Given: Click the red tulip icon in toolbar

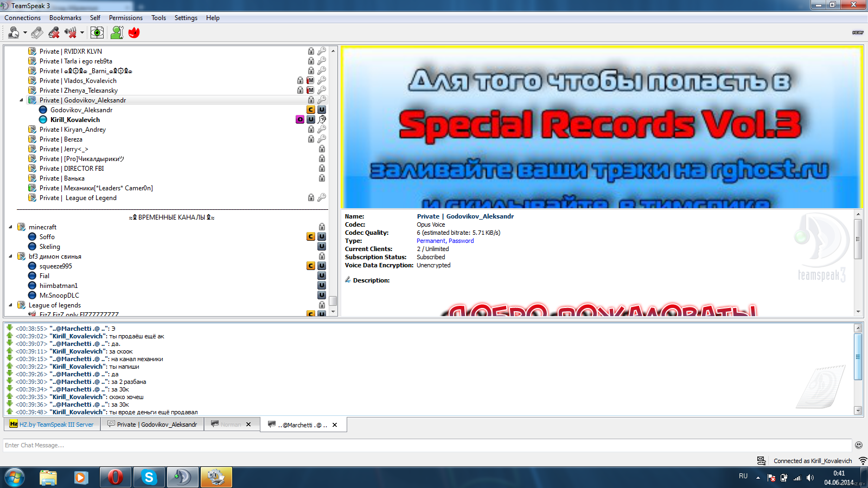Looking at the screenshot, I should pos(134,33).
